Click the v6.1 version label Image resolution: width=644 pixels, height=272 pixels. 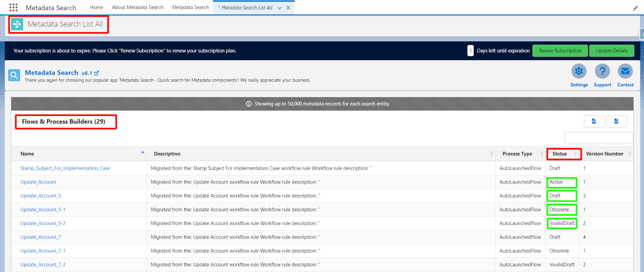(x=87, y=73)
